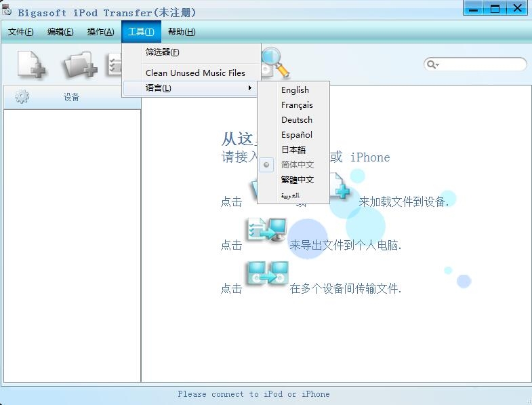Click the Add File toolbar icon
The height and width of the screenshot is (405, 532).
tap(31, 64)
